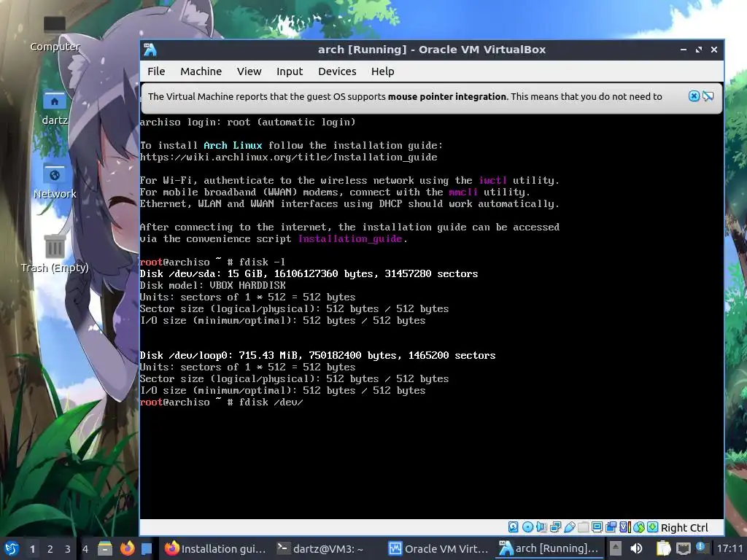This screenshot has width=747, height=560.
Task: Click the CPU virtualization V status icon
Action: [x=625, y=526]
